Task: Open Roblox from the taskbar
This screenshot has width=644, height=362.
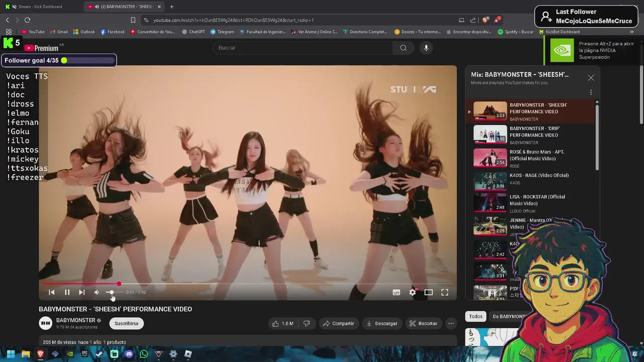Action: point(188,354)
